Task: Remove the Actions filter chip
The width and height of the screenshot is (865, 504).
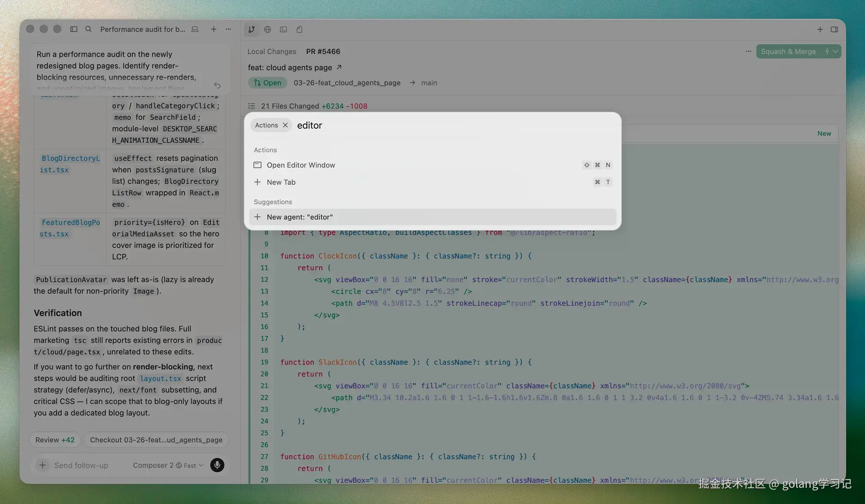Action: tap(285, 125)
